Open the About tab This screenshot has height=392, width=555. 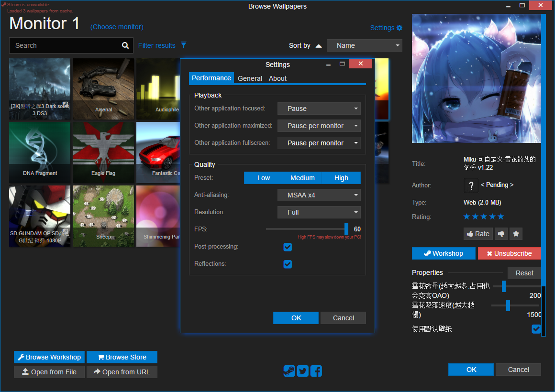click(x=277, y=78)
